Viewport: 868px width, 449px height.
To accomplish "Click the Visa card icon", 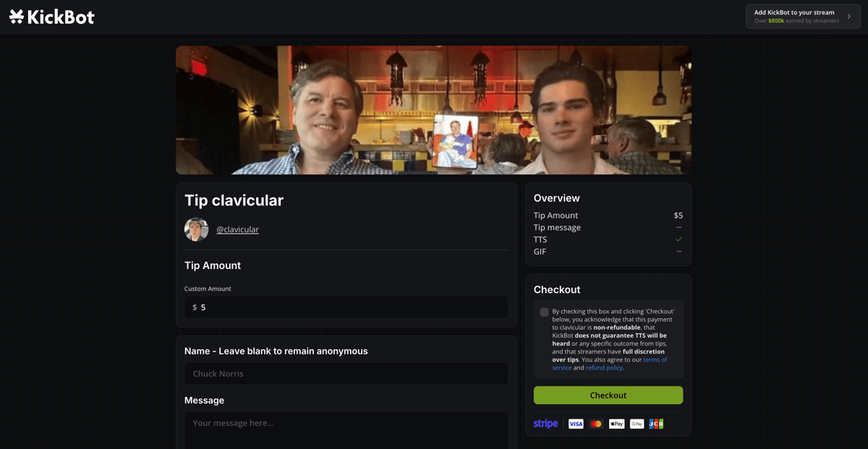I will 575,424.
